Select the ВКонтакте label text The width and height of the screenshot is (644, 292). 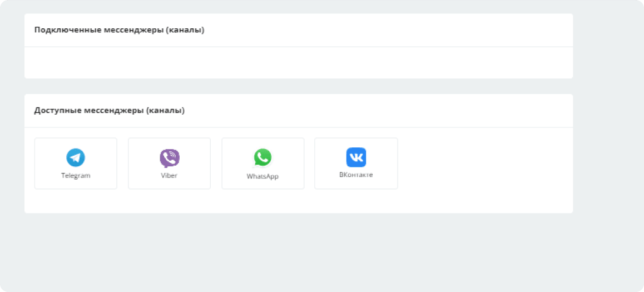click(x=356, y=175)
